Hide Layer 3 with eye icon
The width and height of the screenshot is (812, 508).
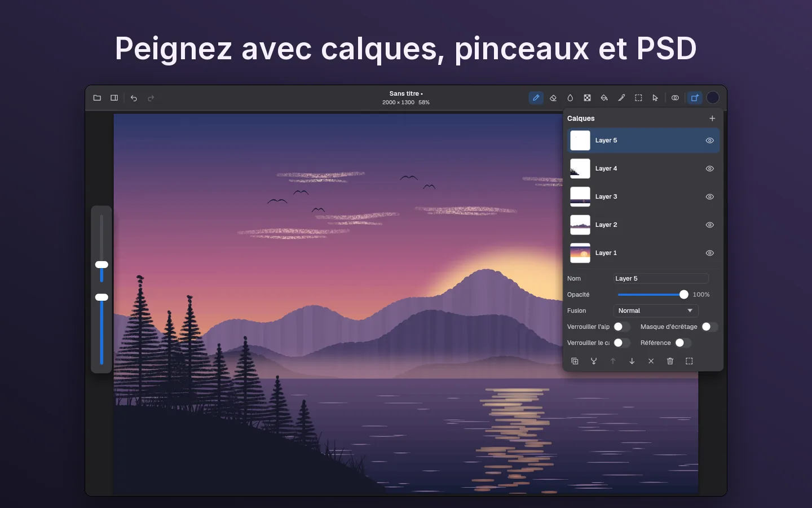tap(710, 197)
